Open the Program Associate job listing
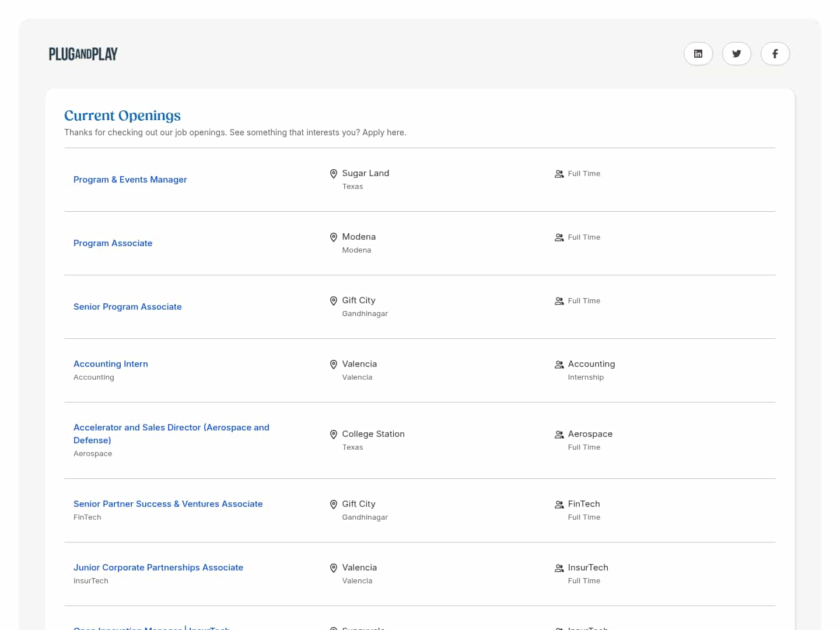 (113, 243)
